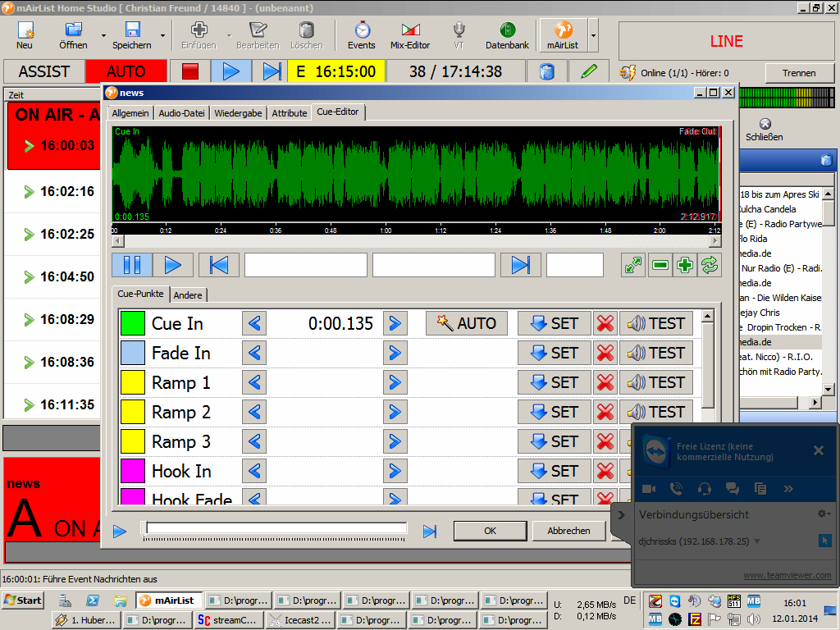Click the preview progress bar at bottom
The width and height of the screenshot is (840, 630).
coord(276,528)
